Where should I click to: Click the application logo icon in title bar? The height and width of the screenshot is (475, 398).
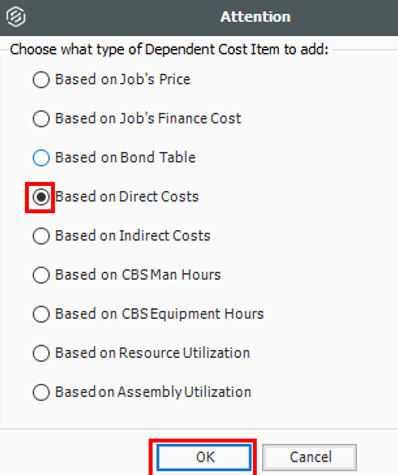click(x=16, y=17)
